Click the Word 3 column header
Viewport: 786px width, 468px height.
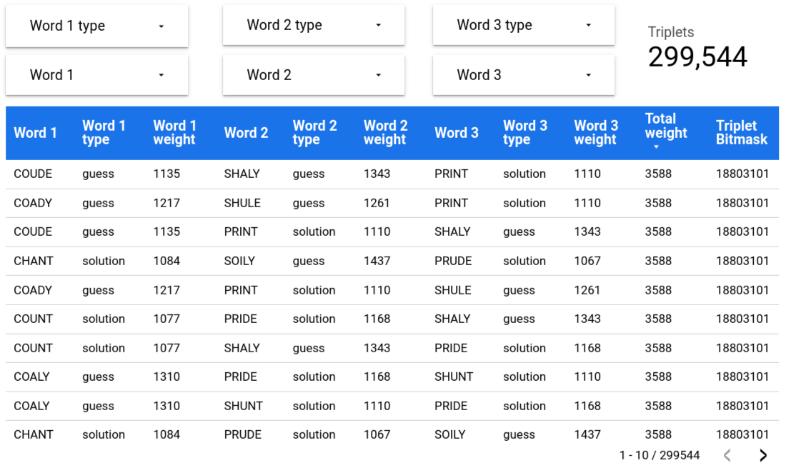456,133
